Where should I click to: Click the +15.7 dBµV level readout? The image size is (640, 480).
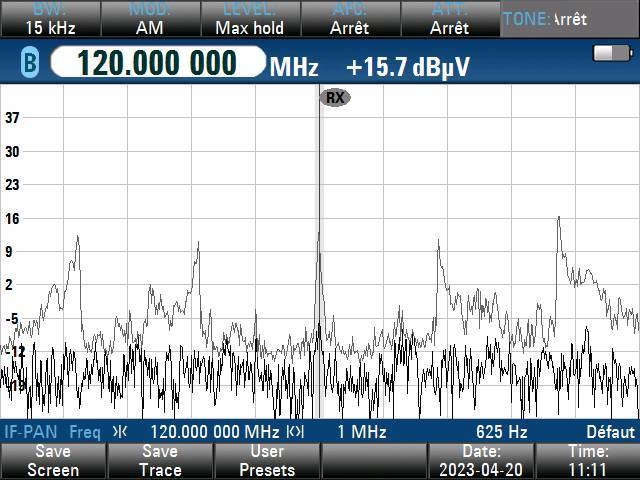coord(407,67)
